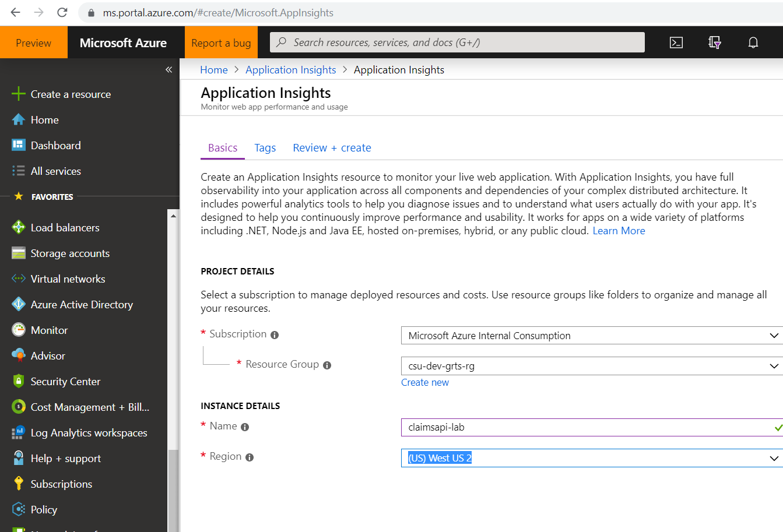Image resolution: width=783 pixels, height=532 pixels.
Task: Open the Learn More link
Action: pyautogui.click(x=619, y=231)
